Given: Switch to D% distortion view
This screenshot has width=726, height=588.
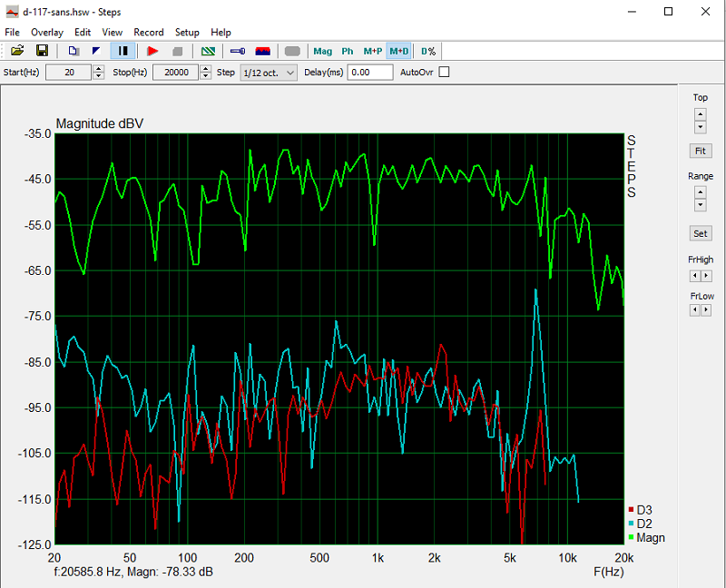Looking at the screenshot, I should tap(428, 52).
